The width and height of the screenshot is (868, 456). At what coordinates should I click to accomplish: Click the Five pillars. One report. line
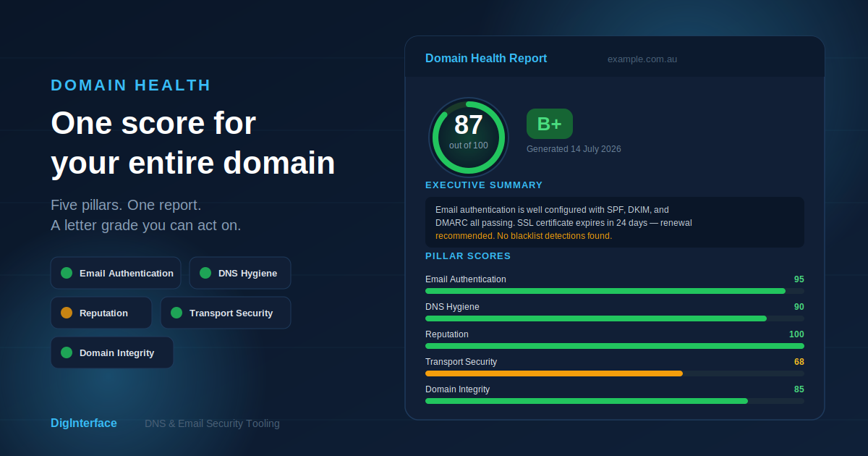(126, 205)
